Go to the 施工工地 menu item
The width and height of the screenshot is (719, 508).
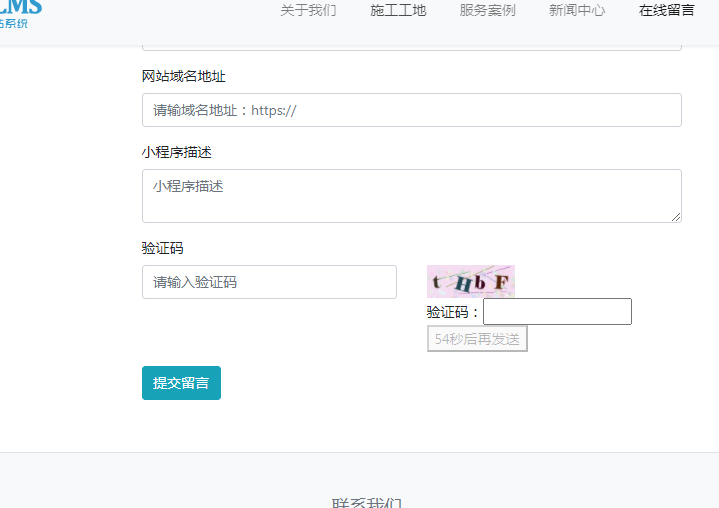398,11
